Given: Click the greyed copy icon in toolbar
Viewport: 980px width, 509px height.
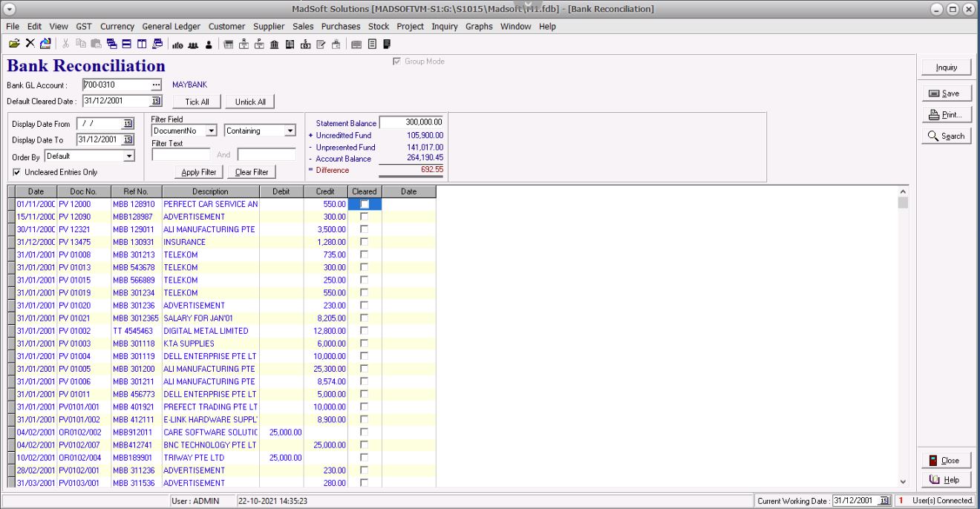Looking at the screenshot, I should (80, 44).
